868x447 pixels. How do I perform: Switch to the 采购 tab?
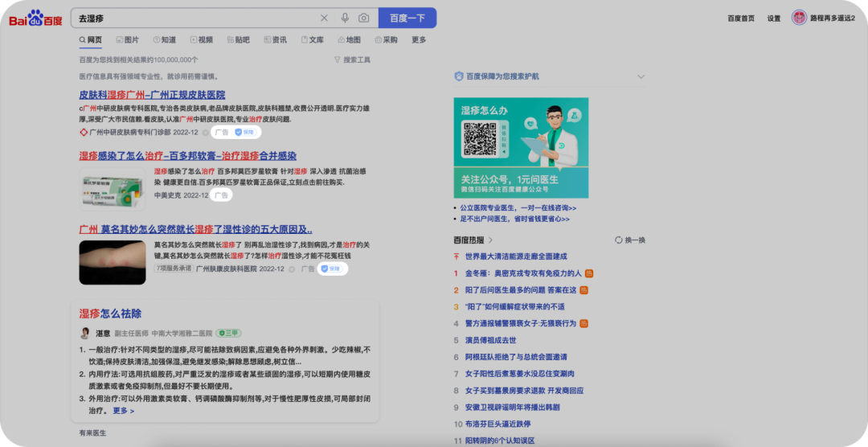(x=387, y=40)
